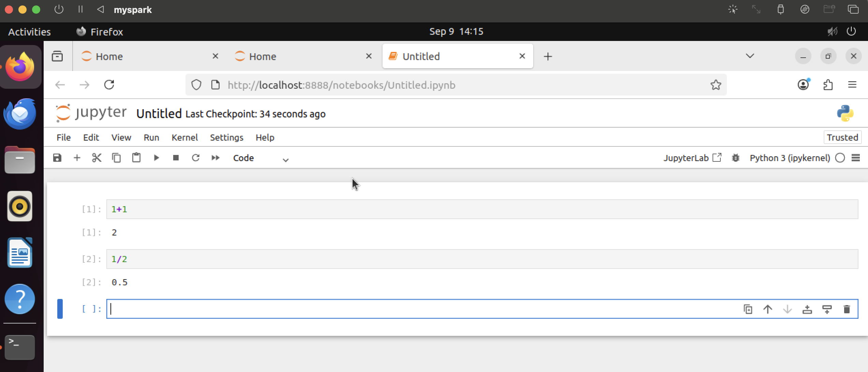Image resolution: width=868 pixels, height=372 pixels.
Task: Insert a new cell with the plus icon
Action: click(77, 158)
